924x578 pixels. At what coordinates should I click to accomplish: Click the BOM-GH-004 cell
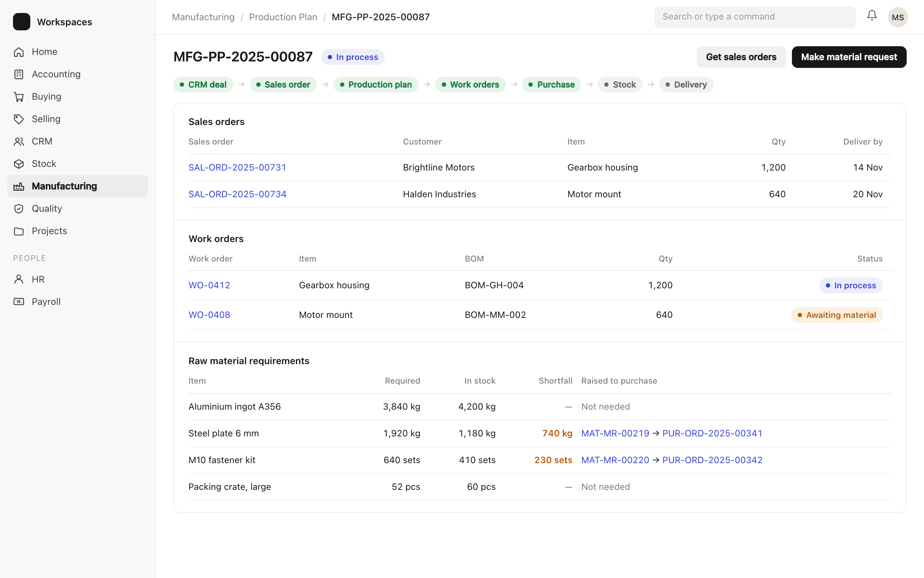tap(494, 285)
